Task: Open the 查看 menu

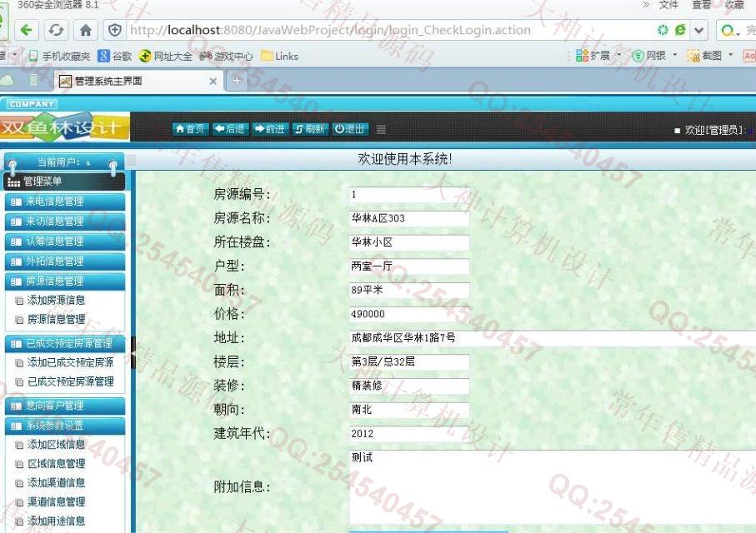Action: tap(702, 5)
